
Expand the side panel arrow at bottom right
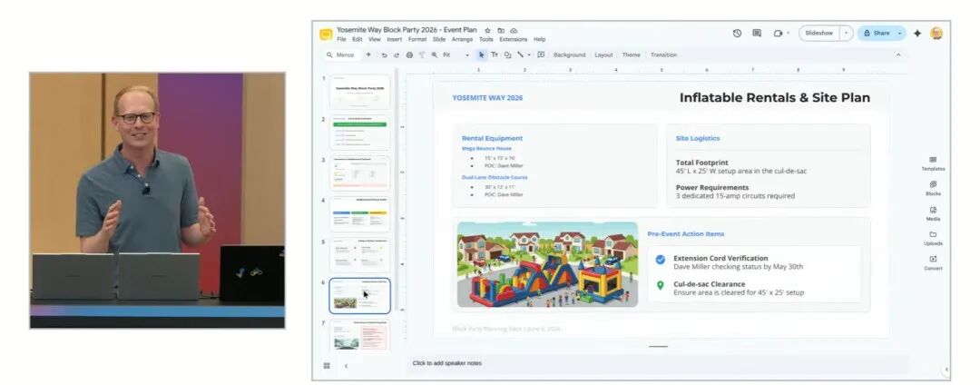(946, 370)
